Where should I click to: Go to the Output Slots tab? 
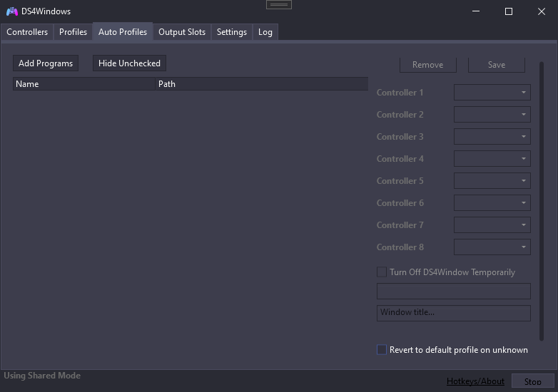click(x=182, y=32)
